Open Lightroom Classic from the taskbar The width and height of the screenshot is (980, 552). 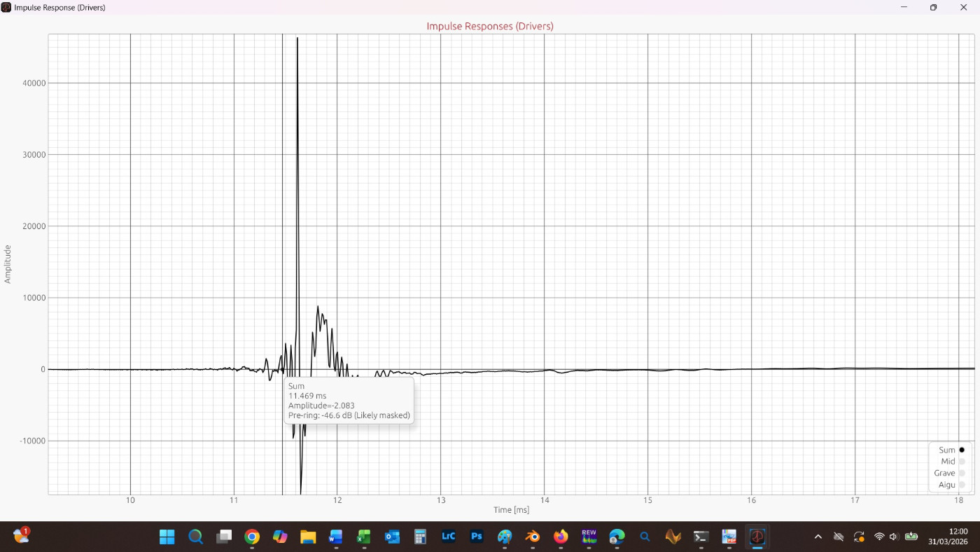(449, 537)
